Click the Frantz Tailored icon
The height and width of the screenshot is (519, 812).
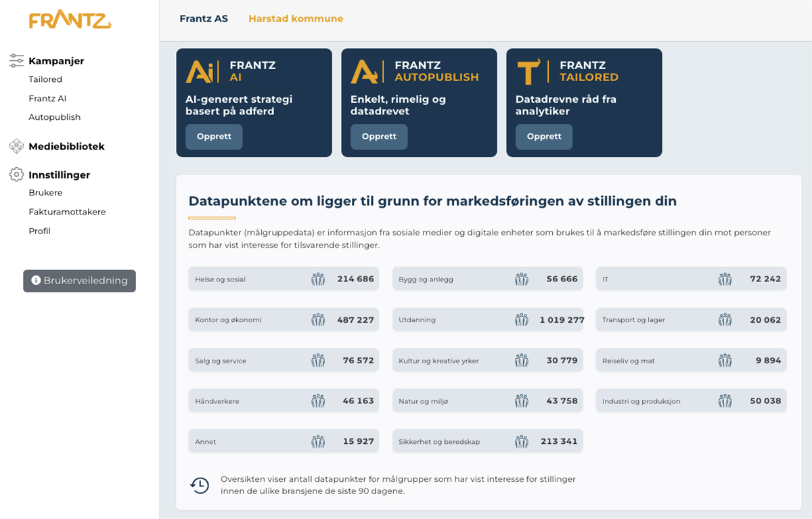point(528,70)
